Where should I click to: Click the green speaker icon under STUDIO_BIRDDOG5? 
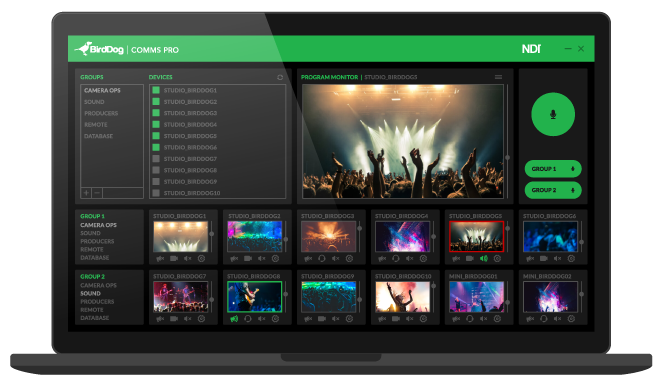(484, 258)
